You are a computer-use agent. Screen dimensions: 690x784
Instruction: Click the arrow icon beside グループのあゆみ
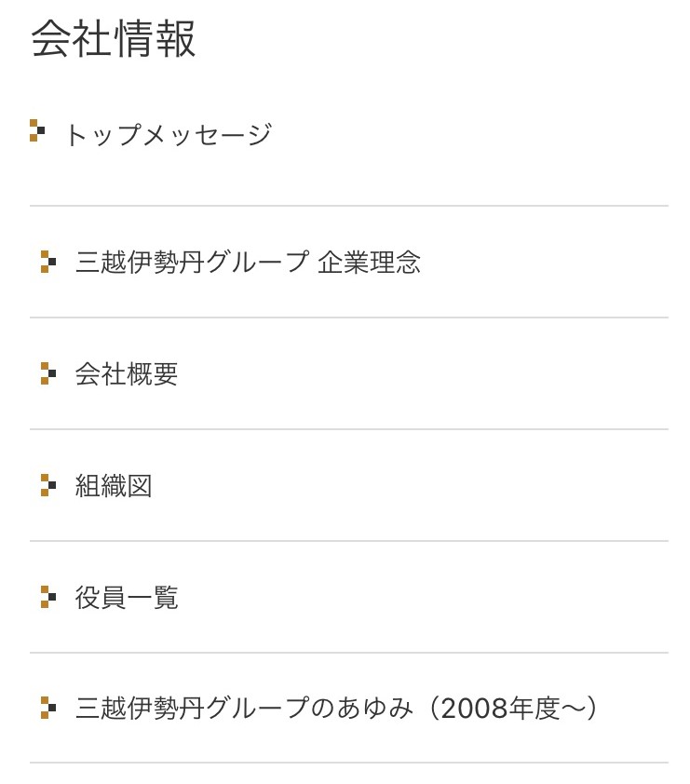(x=48, y=708)
